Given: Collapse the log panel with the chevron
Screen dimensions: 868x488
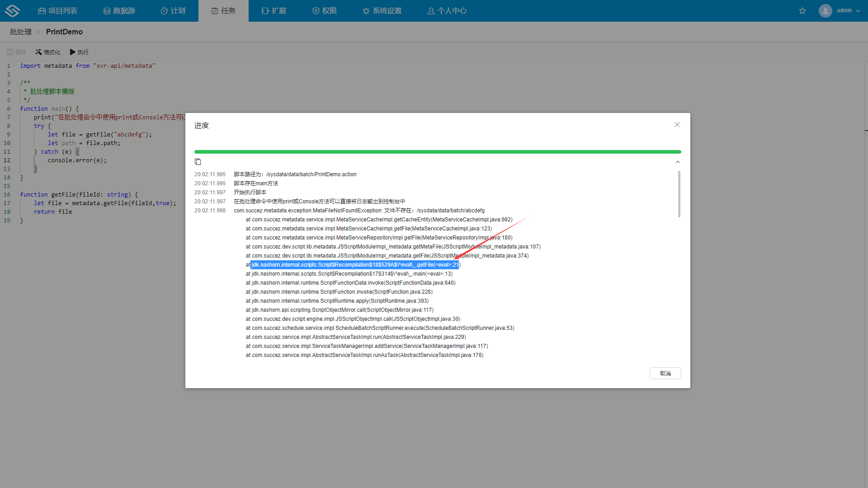Looking at the screenshot, I should (x=677, y=162).
